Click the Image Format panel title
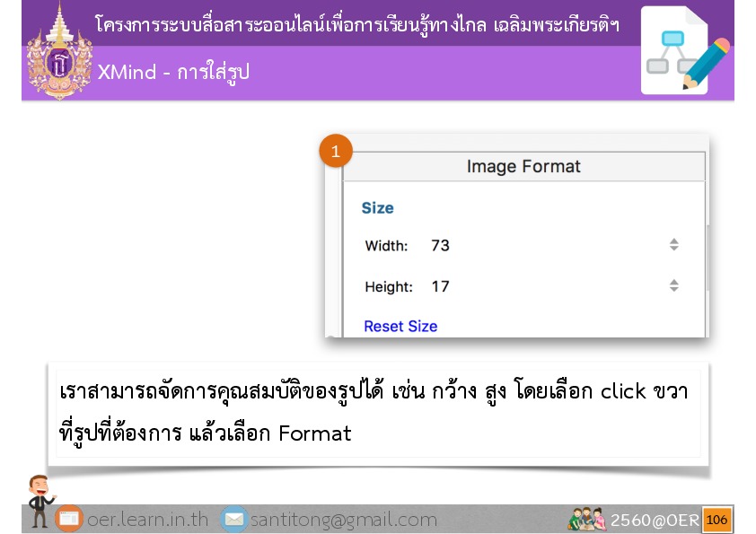Screen dimensions: 756x534 [523, 167]
